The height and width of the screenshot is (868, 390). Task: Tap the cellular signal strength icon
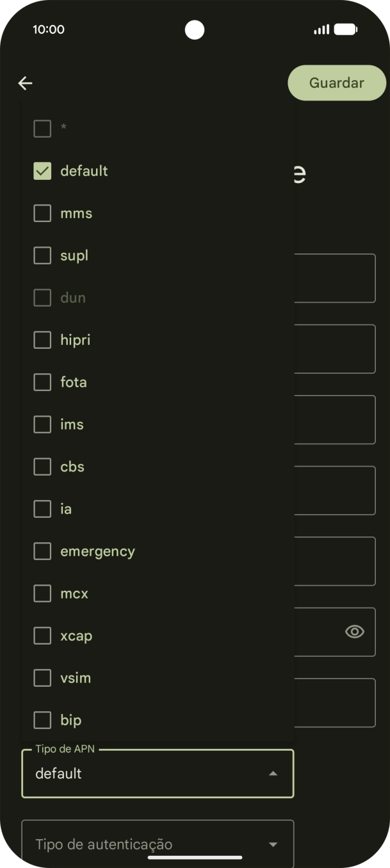click(x=321, y=29)
